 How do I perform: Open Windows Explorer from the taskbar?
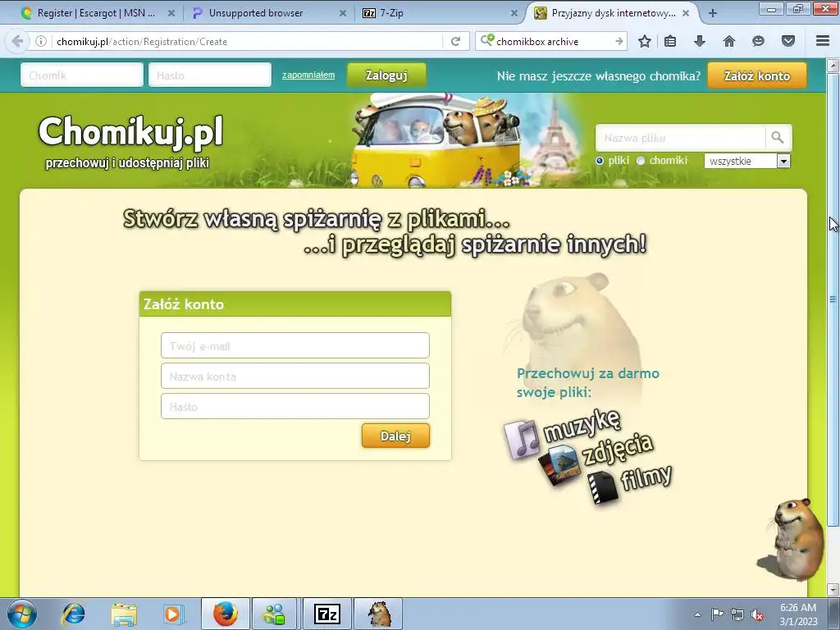[124, 614]
